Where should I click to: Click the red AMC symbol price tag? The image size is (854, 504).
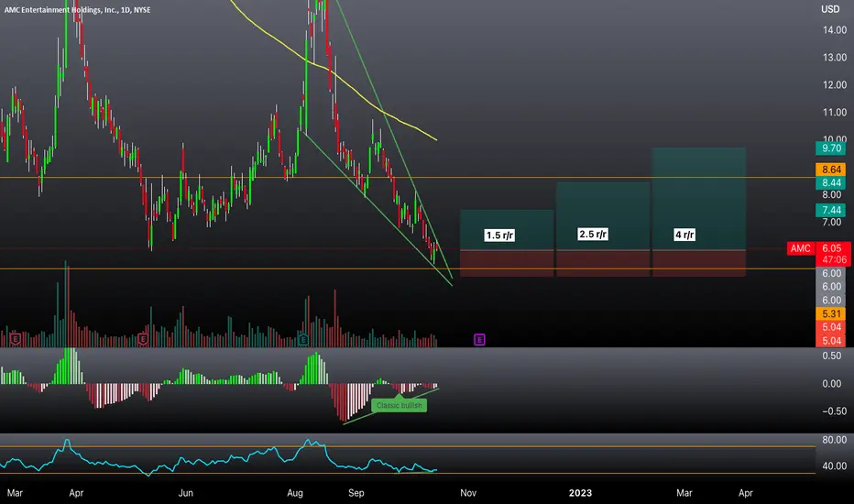(801, 248)
